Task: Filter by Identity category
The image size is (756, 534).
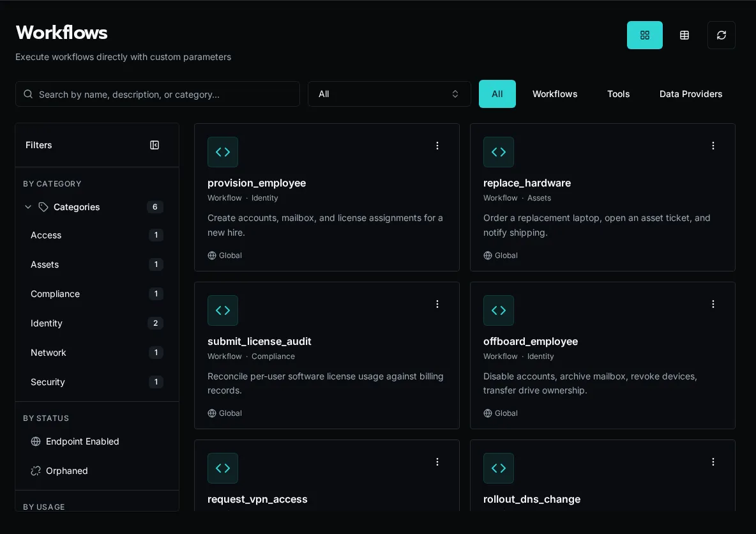Action: pyautogui.click(x=97, y=323)
